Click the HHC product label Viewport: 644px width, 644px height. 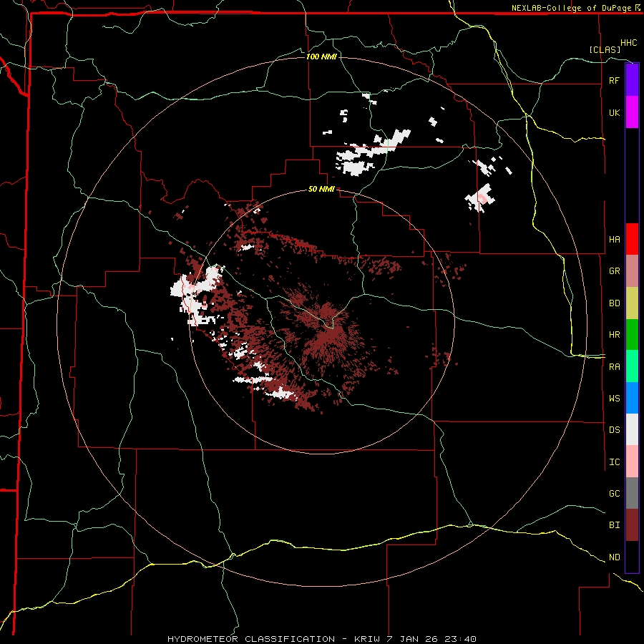pyautogui.click(x=629, y=43)
